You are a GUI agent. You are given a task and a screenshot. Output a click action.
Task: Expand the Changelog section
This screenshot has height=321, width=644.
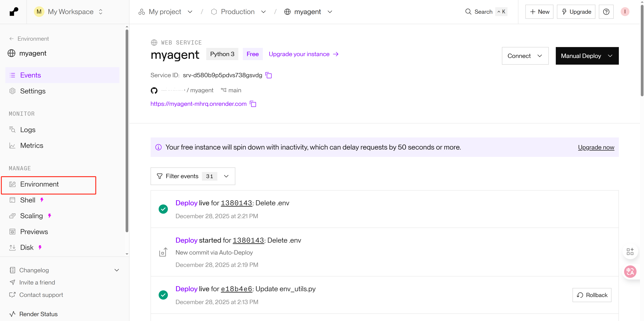[x=117, y=270]
